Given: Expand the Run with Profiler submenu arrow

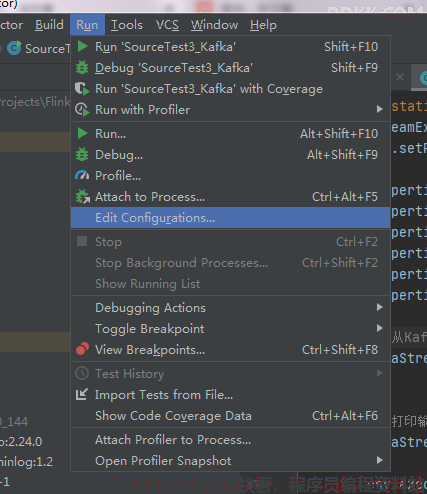Looking at the screenshot, I should pyautogui.click(x=379, y=109).
